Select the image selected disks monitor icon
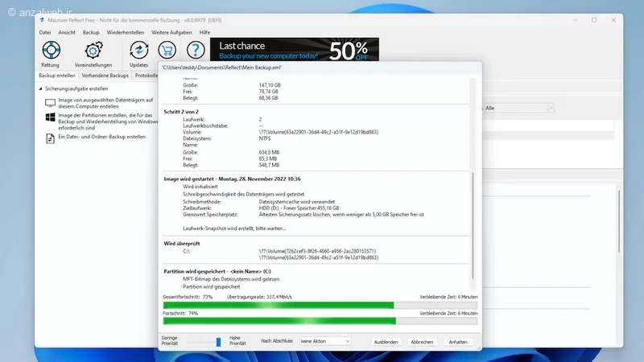This screenshot has height=362, width=644. tap(50, 103)
